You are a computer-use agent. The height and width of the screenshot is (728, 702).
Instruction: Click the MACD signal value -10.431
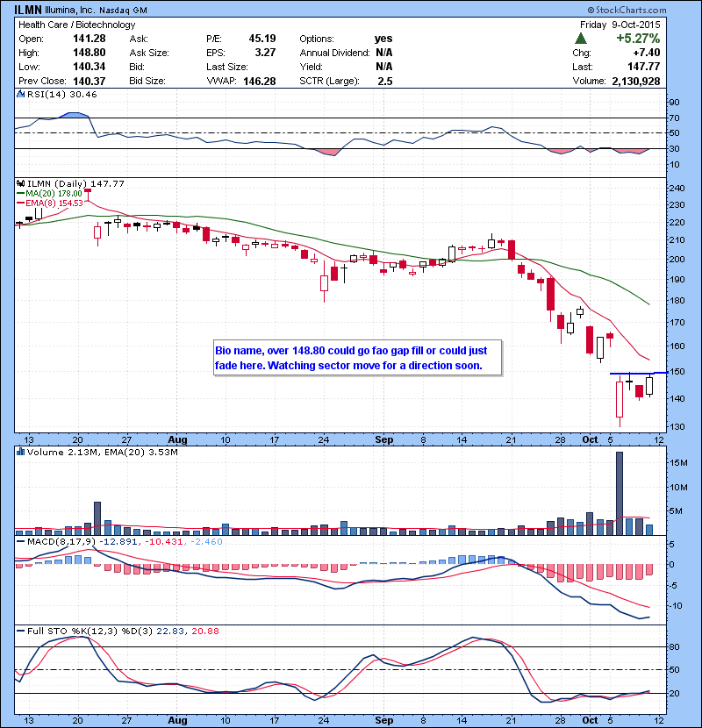coord(163,542)
